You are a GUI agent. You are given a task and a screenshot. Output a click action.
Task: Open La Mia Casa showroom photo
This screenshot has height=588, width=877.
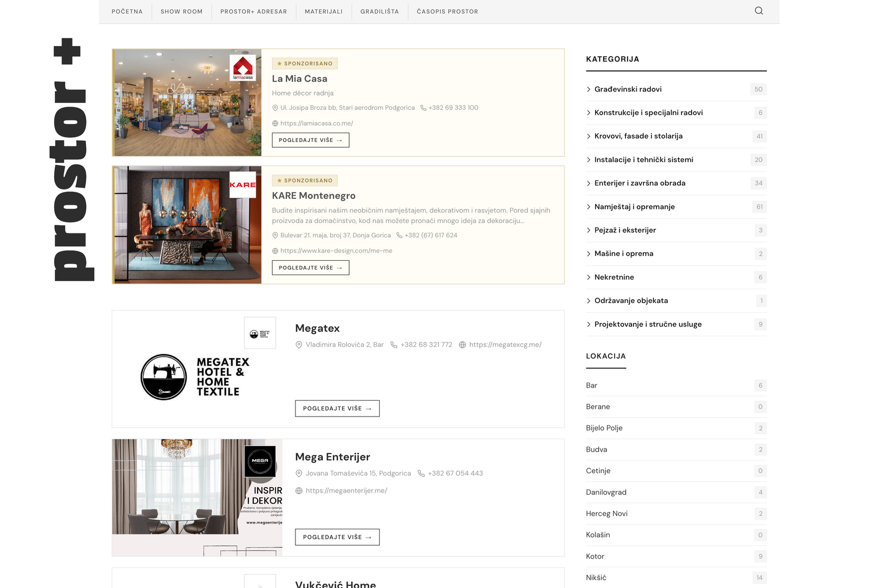coord(187,102)
